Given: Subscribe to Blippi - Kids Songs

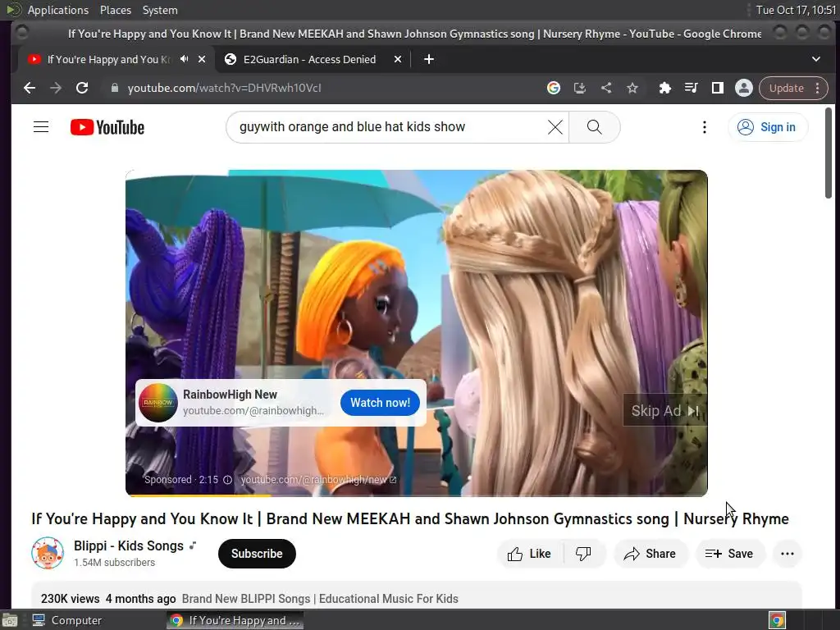Looking at the screenshot, I should pos(257,554).
